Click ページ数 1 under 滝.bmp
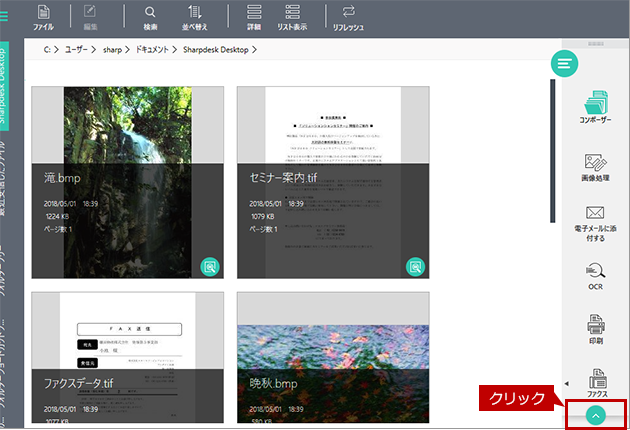 (x=58, y=229)
